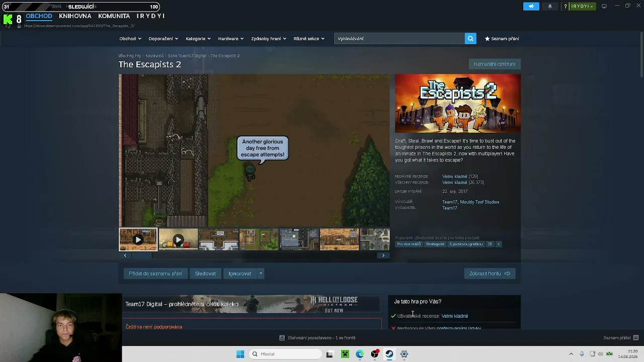
Task: Switch to Steam Big Picture monitor icon
Action: tap(604, 6)
